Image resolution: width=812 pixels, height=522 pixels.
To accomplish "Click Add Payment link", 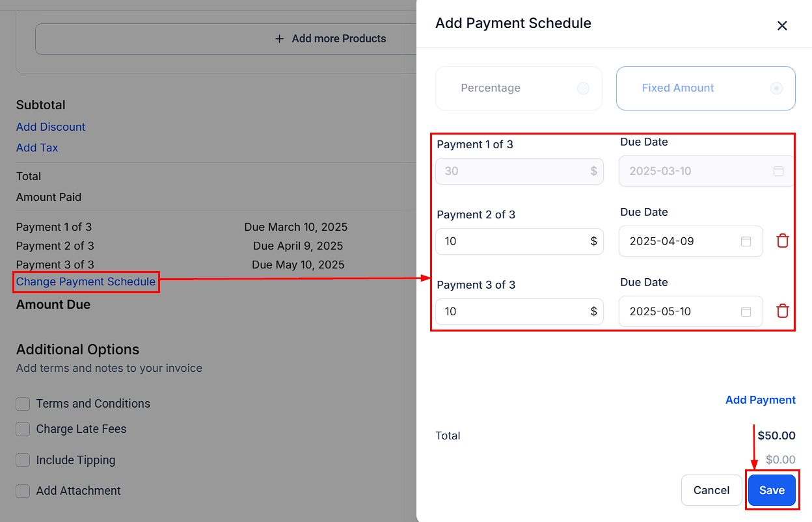I will click(760, 400).
